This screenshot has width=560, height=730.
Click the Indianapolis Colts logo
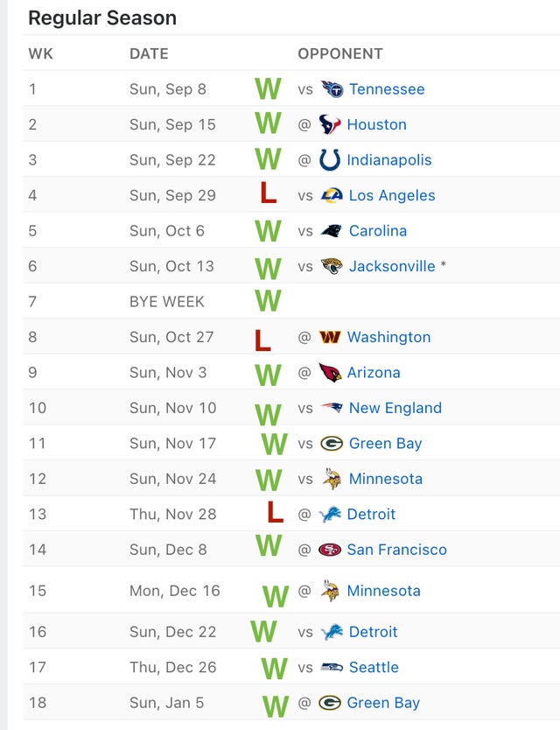[x=330, y=160]
